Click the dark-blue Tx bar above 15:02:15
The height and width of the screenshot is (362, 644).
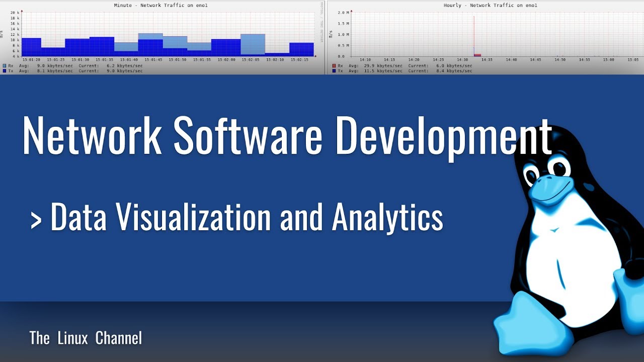click(301, 49)
